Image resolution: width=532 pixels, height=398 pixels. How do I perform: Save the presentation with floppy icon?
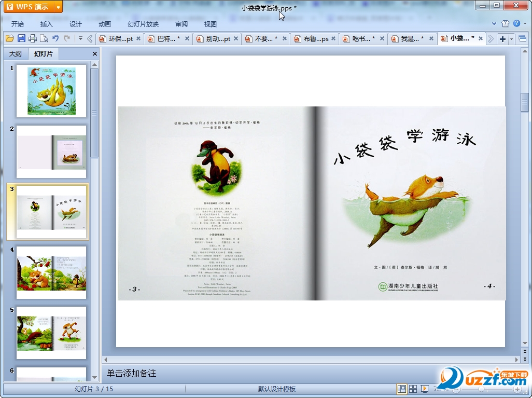pos(21,38)
